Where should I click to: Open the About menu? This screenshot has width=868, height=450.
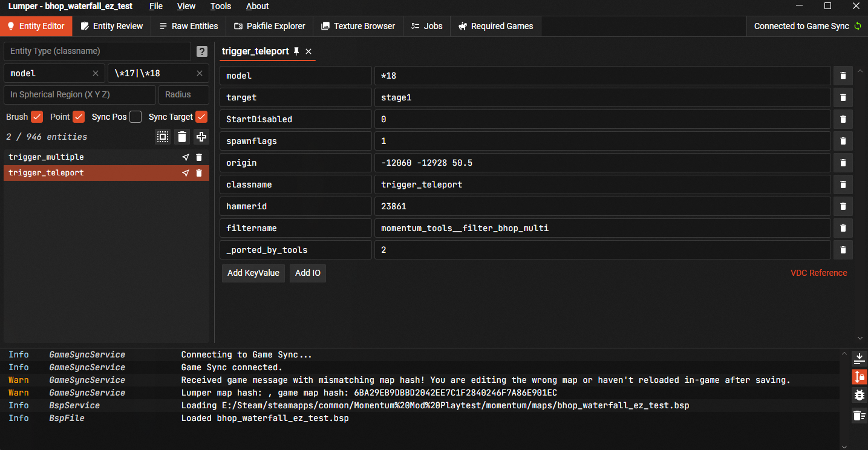[257, 6]
